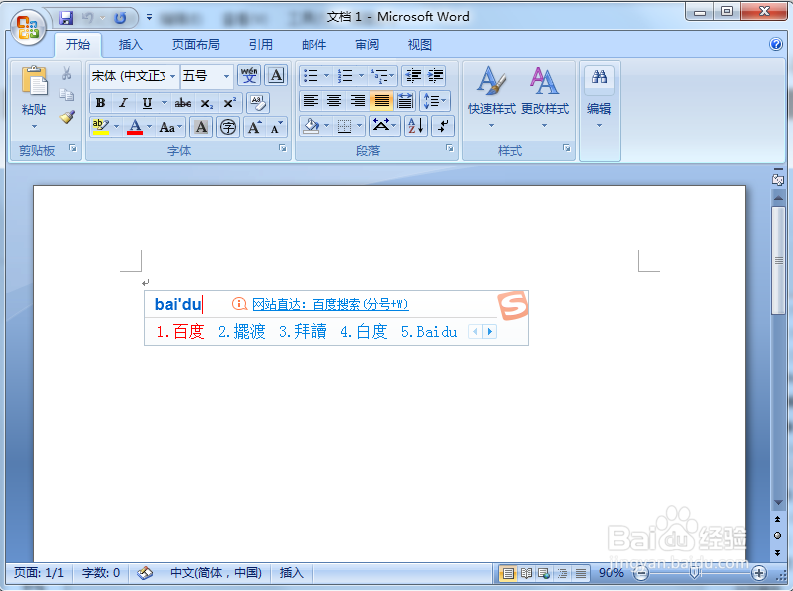
Task: Customize Quick Access Toolbar dropdown arrow
Action: [149, 17]
